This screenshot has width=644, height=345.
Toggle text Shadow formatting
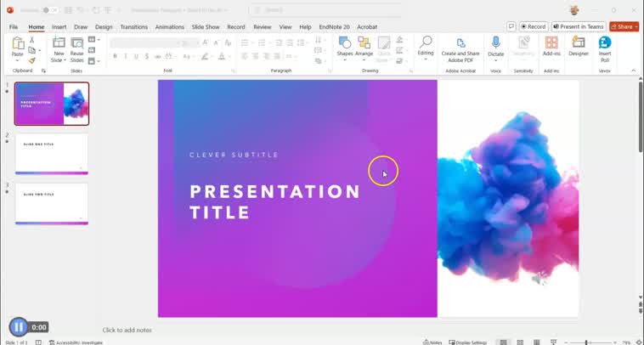coord(147,56)
